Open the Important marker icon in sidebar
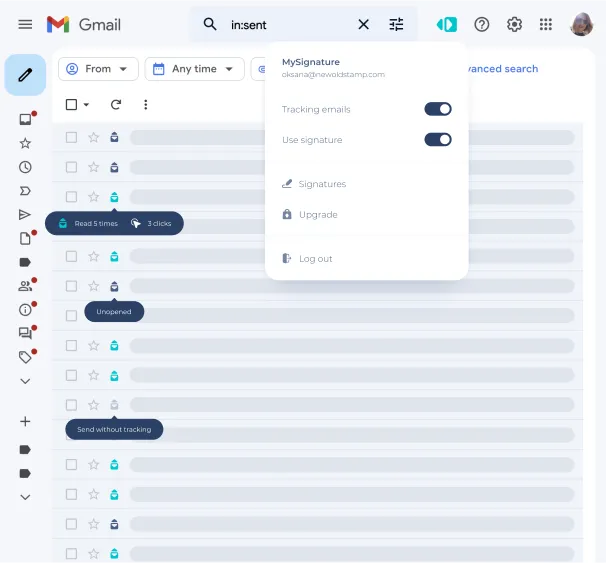Screen dimensions: 606x563 (x=25, y=191)
